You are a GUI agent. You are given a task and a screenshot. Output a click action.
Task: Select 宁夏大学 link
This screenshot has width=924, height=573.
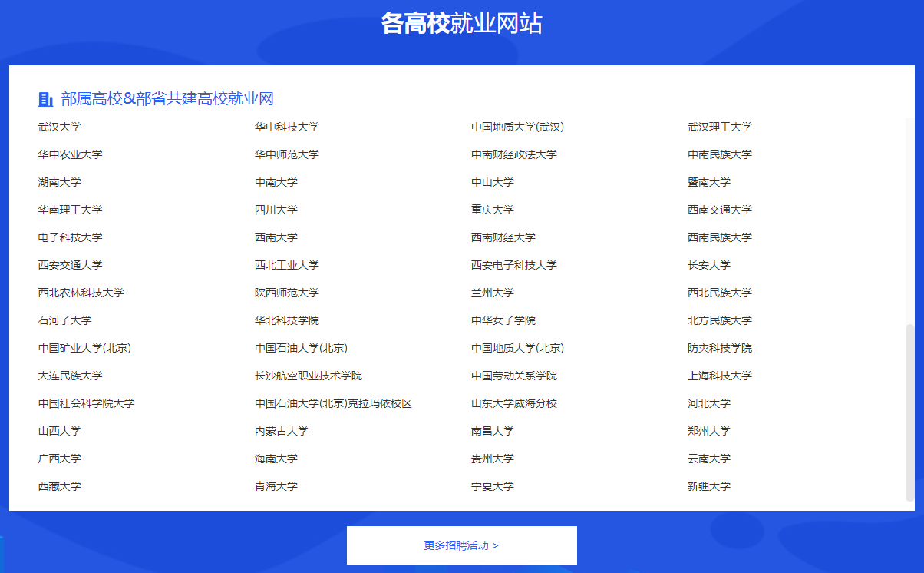point(493,486)
